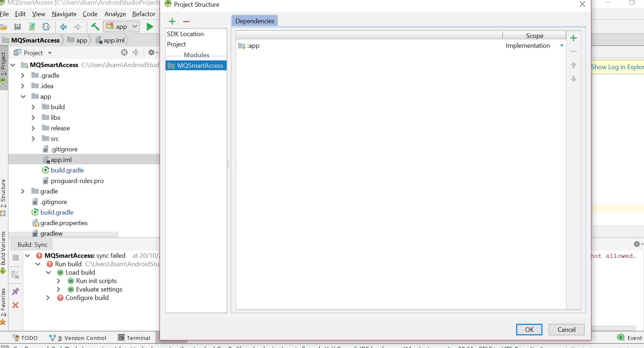Expand the Configure build node
This screenshot has height=348, width=644.
click(x=48, y=298)
